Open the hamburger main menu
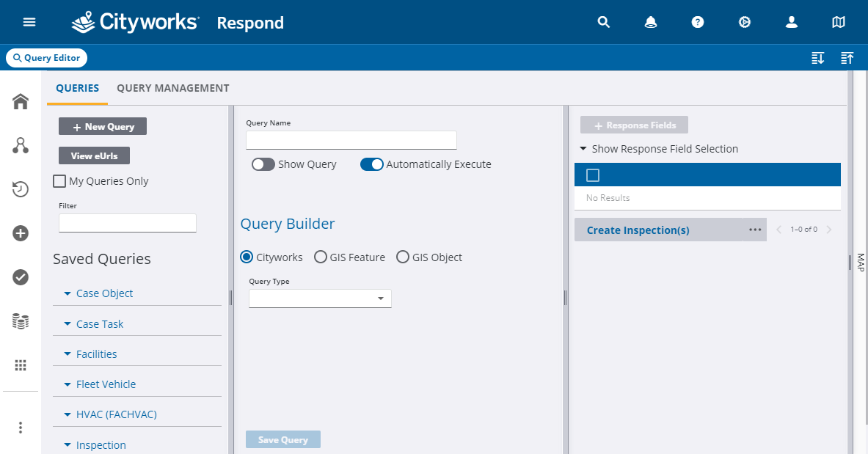The image size is (868, 454). (x=29, y=22)
